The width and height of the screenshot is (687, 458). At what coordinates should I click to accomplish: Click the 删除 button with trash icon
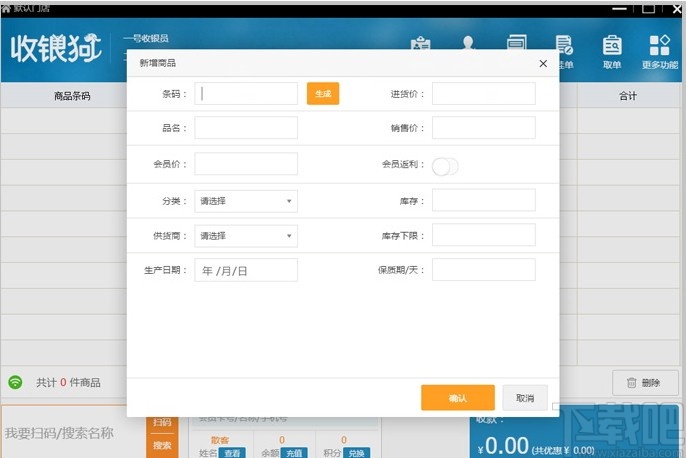(644, 383)
